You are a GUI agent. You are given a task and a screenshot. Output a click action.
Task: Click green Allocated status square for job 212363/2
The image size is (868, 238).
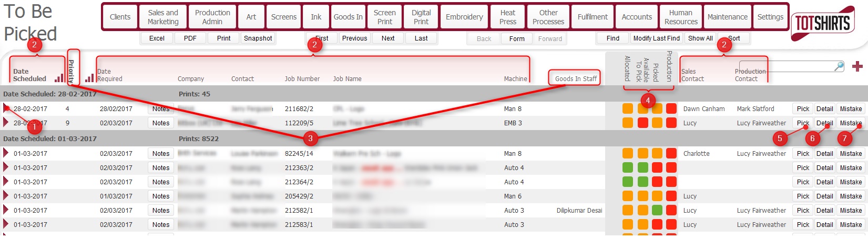(628, 167)
